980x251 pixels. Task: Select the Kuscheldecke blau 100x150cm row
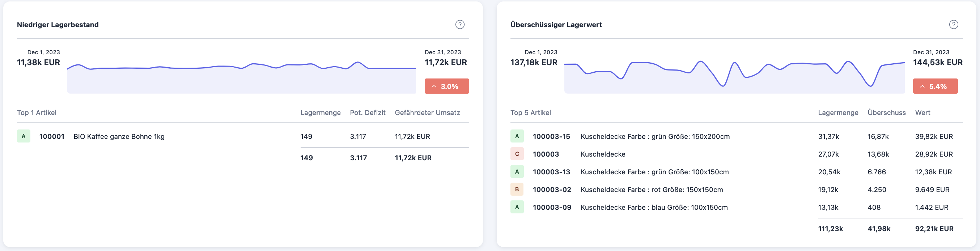[654, 208]
